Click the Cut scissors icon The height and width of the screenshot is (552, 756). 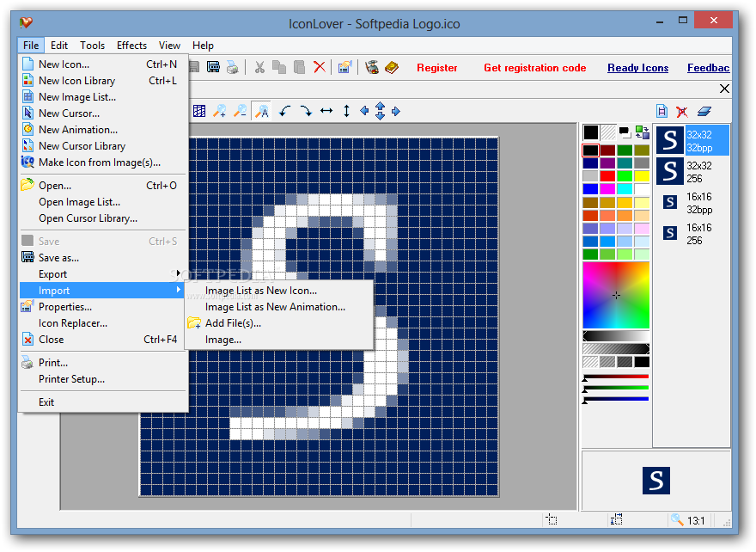pos(259,67)
